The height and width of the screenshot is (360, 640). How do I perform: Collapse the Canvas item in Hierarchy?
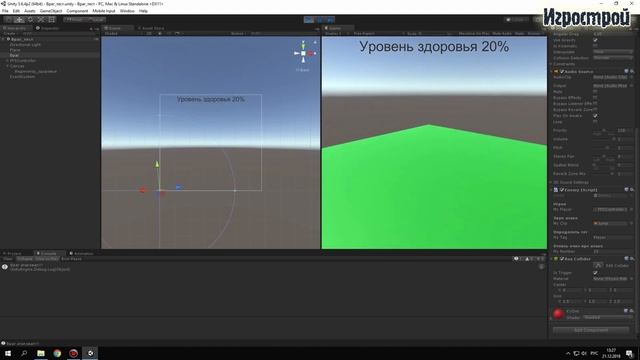[7, 66]
